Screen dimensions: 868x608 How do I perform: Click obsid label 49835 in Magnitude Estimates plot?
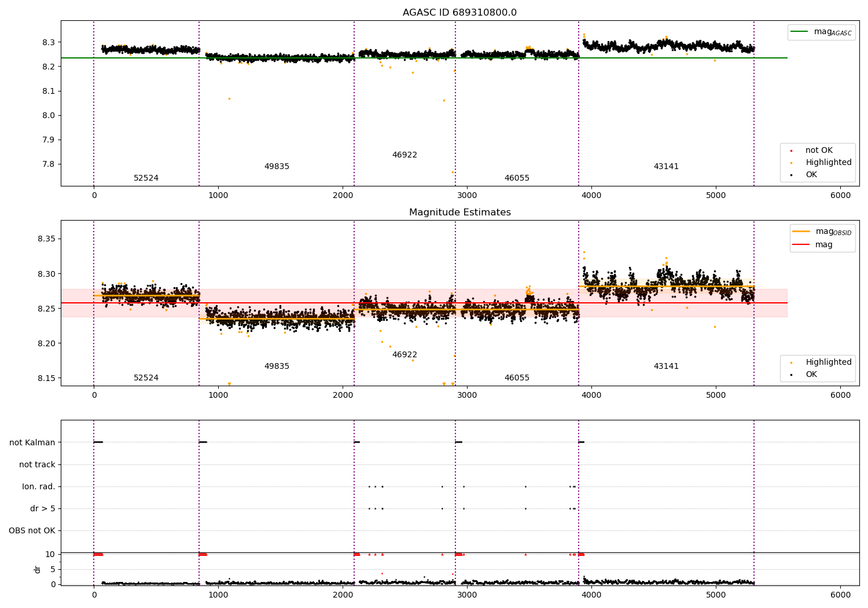coord(277,367)
